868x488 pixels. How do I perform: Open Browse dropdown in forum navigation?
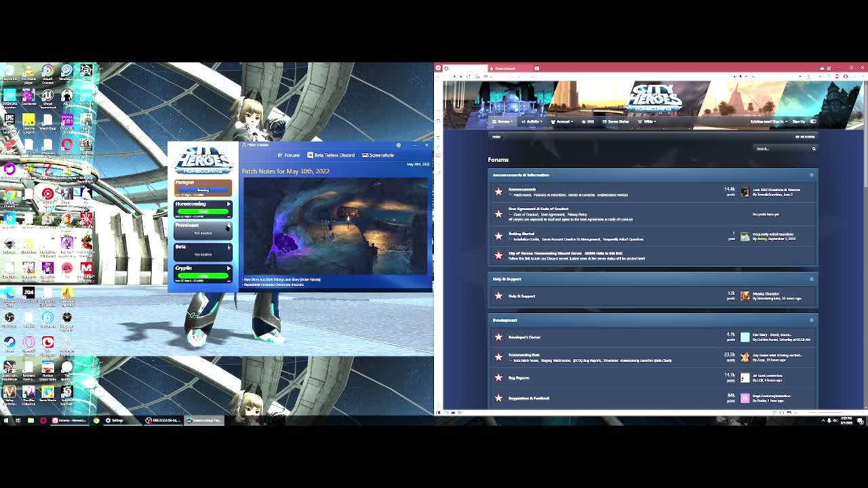point(502,122)
